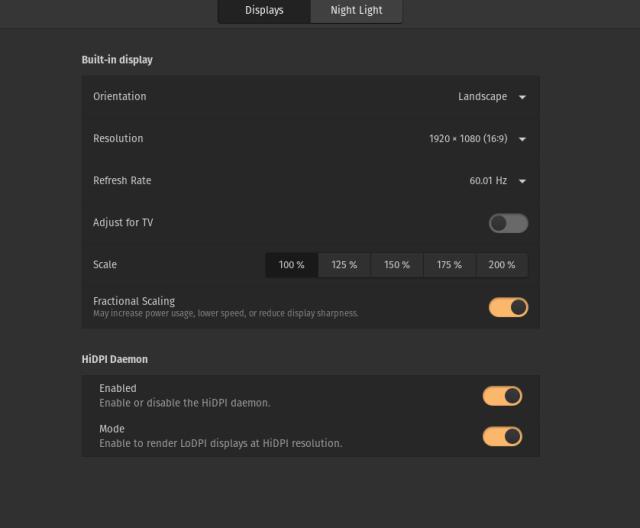
Task: Click the arrow icon next to 60.01 Hz
Action: [x=522, y=181]
